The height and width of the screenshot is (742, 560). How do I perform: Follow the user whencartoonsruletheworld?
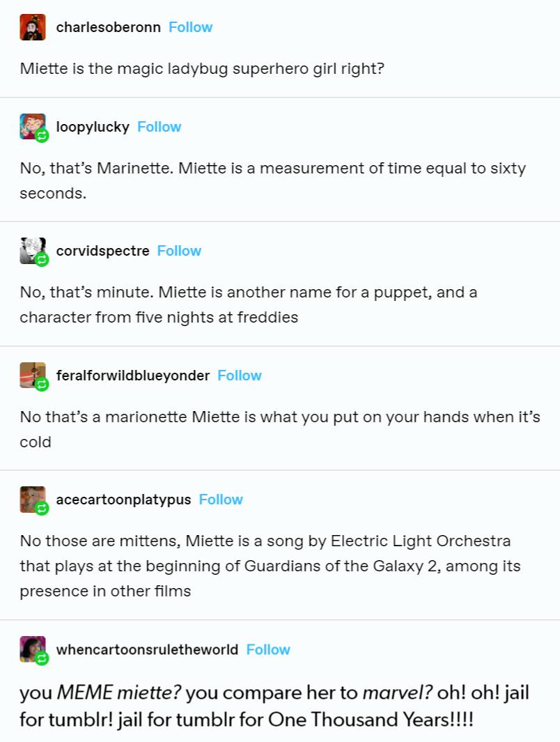pyautogui.click(x=268, y=649)
